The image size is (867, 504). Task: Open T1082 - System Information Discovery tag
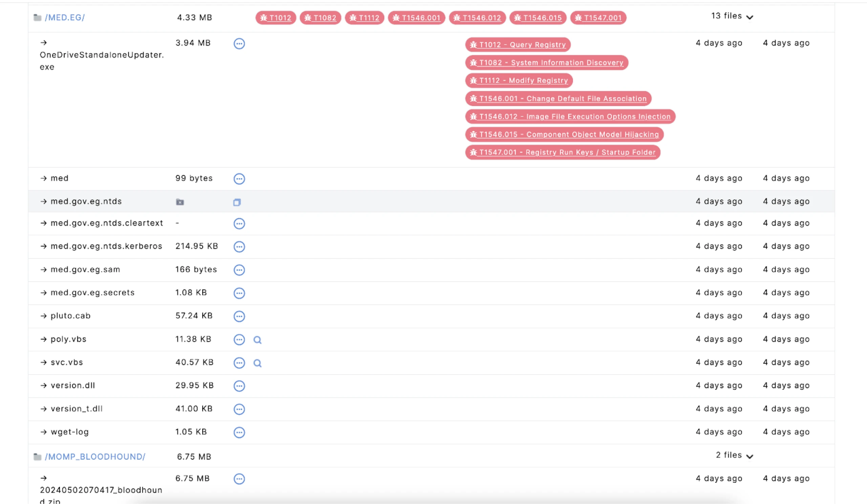pyautogui.click(x=547, y=63)
